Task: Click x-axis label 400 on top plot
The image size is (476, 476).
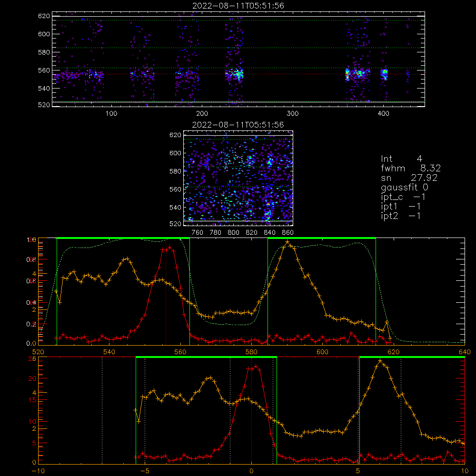Action: (x=383, y=114)
